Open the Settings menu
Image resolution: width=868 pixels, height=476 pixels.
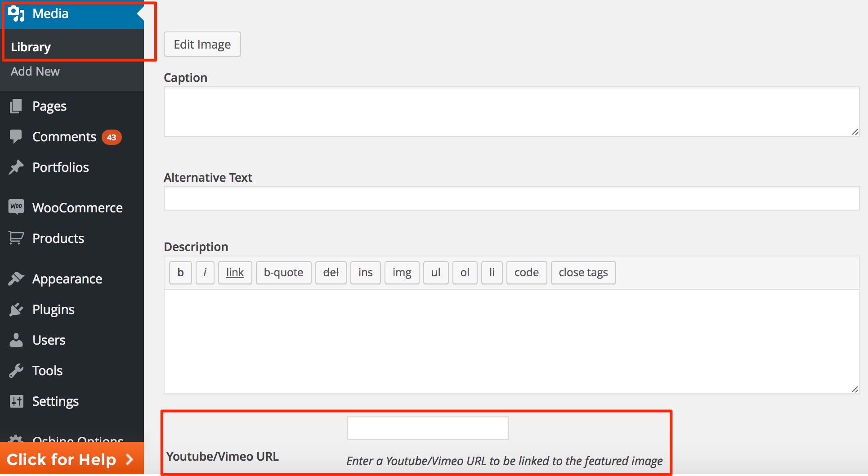coord(55,401)
